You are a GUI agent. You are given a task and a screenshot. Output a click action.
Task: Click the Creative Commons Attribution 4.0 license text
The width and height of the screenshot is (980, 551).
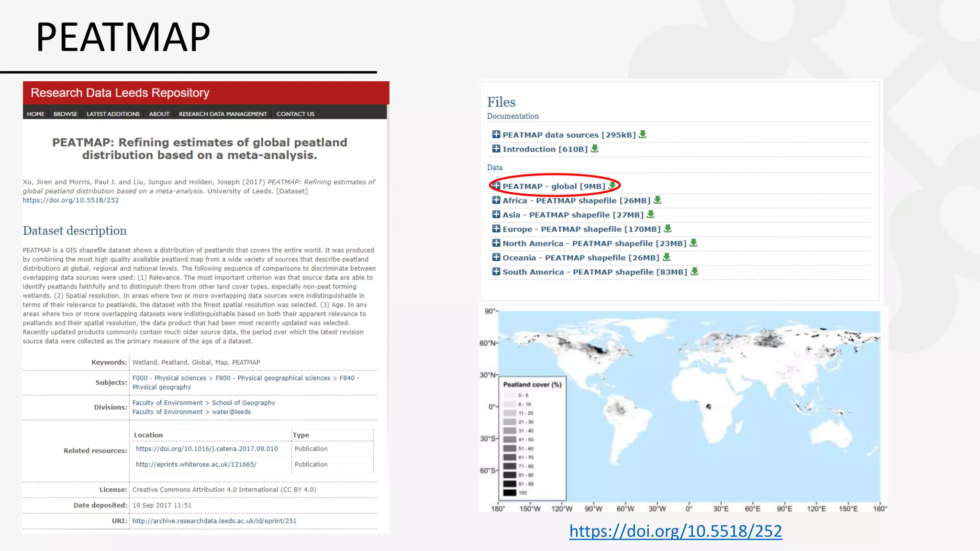click(x=224, y=490)
